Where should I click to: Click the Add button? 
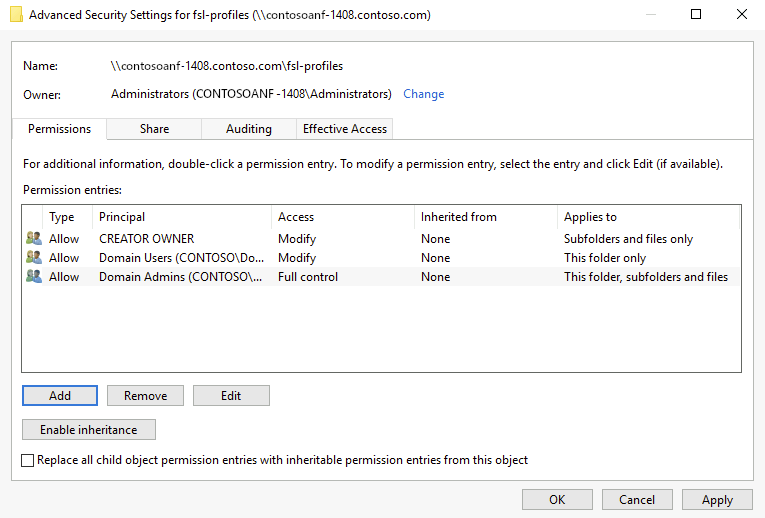click(60, 396)
